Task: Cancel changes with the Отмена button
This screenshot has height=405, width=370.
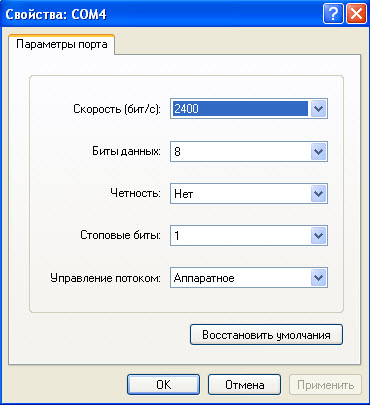Action: click(x=245, y=385)
